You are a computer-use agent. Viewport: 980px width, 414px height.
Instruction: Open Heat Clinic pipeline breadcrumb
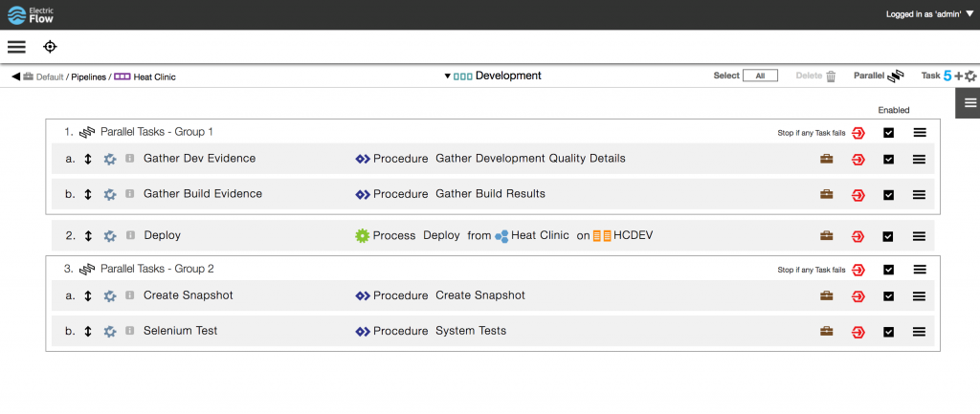[x=154, y=77]
